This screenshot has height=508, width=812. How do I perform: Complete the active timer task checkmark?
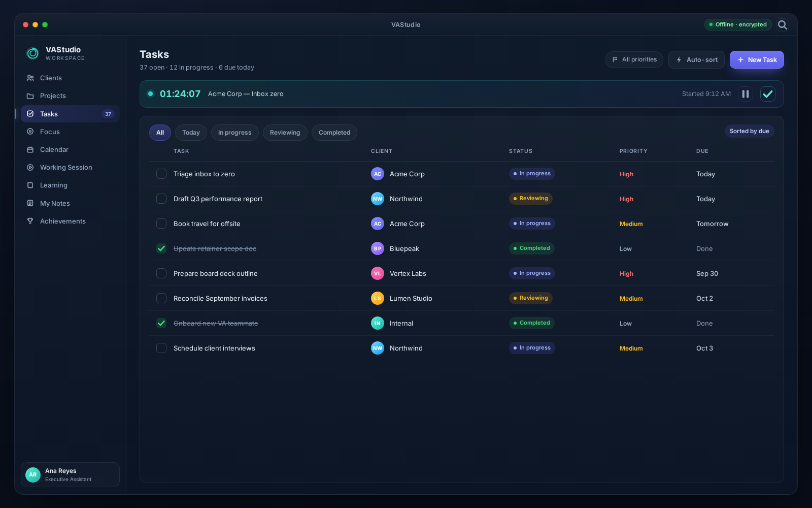point(768,94)
